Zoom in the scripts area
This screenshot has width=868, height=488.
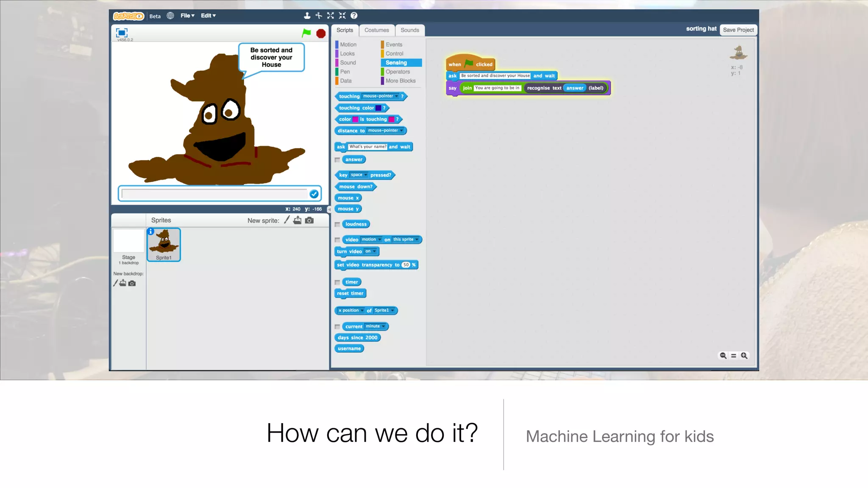tap(744, 356)
